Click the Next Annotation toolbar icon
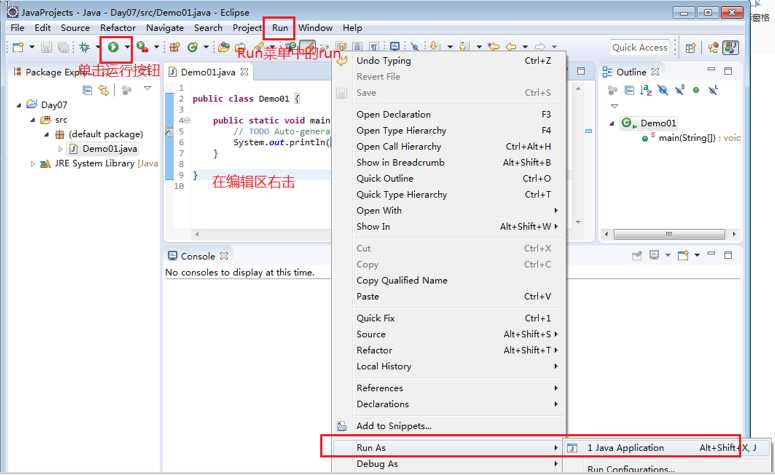Viewport: 775px width, 475px height. coord(435,46)
